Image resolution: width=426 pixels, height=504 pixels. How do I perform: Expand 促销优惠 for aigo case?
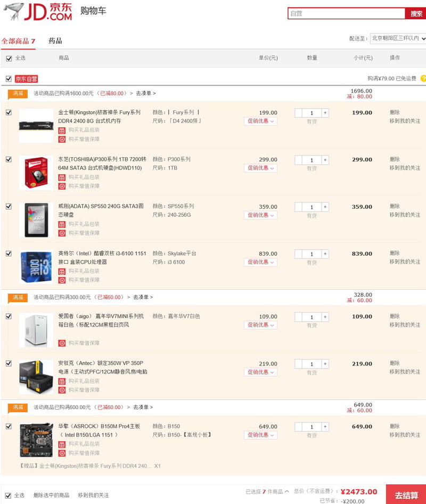(260, 325)
